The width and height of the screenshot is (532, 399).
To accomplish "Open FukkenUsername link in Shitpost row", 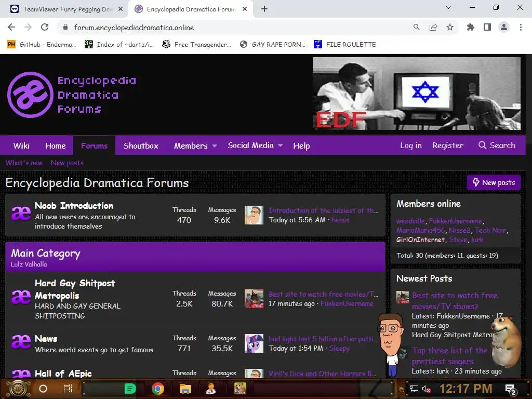I will (x=347, y=303).
